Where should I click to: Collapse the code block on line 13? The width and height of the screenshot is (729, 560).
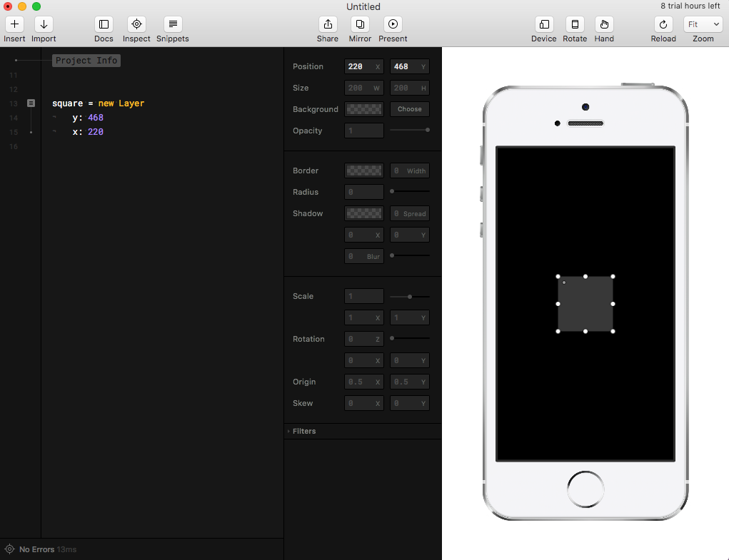point(31,103)
